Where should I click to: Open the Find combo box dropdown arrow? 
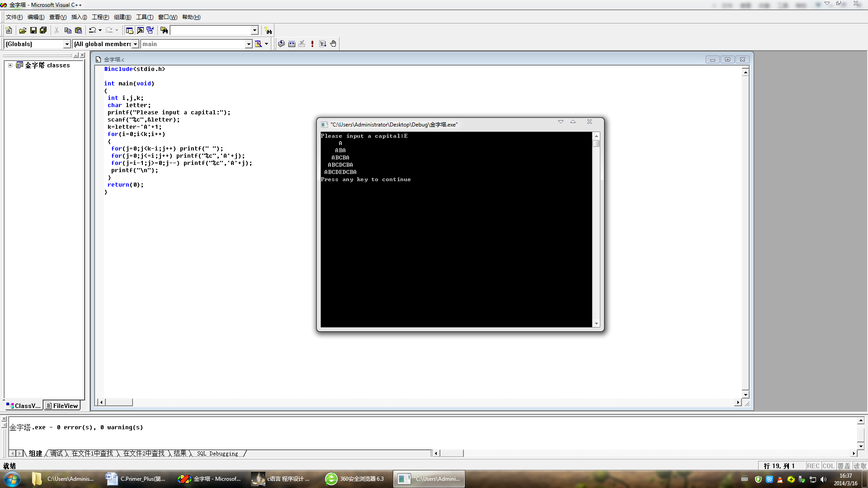[x=255, y=30]
